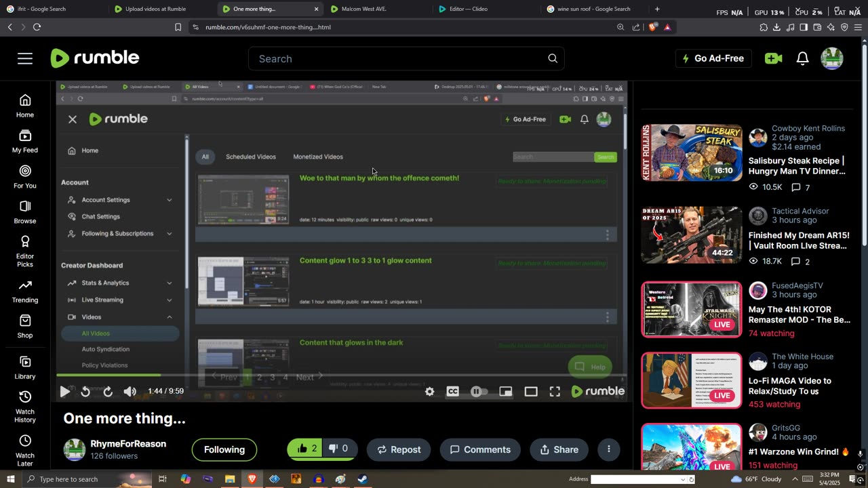The width and height of the screenshot is (868, 488).
Task: Open the Rumble hamburger menu
Action: [x=25, y=58]
